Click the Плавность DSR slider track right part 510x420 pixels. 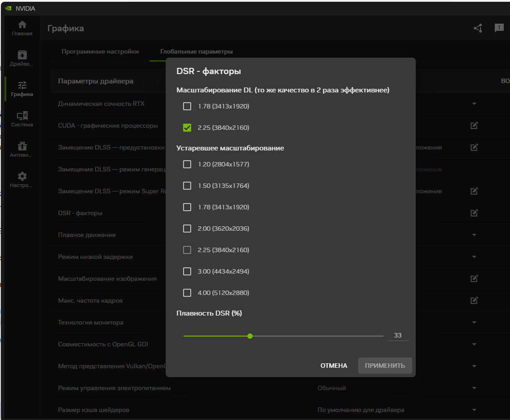(318, 336)
